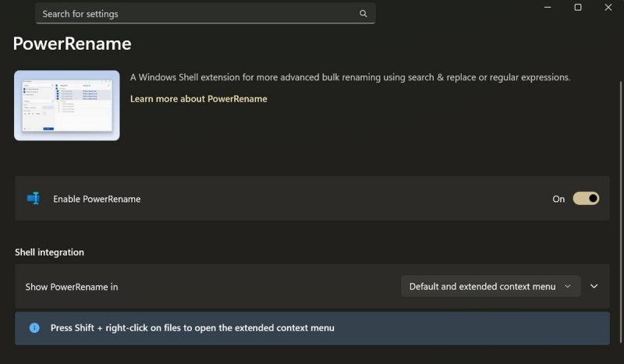The width and height of the screenshot is (624, 364).
Task: Click the small arrow inside the context menu combo box
Action: click(x=568, y=286)
